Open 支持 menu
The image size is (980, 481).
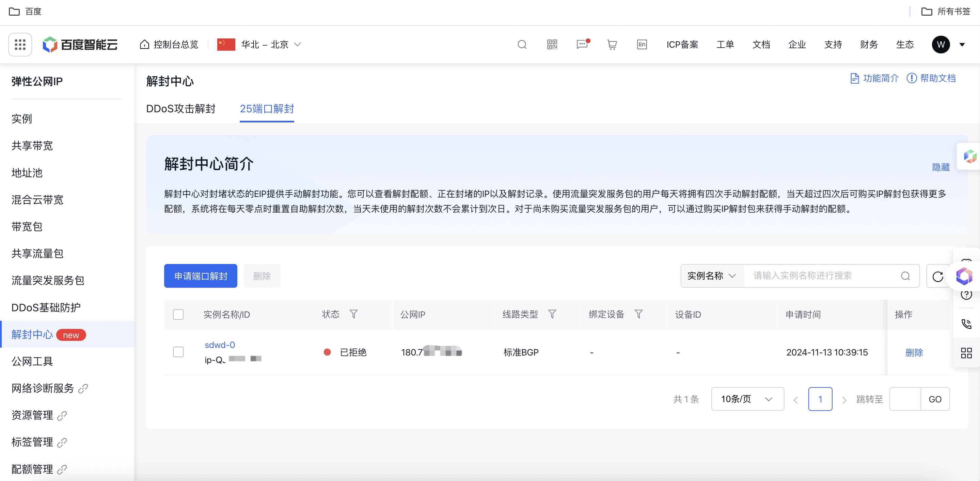pyautogui.click(x=833, y=45)
